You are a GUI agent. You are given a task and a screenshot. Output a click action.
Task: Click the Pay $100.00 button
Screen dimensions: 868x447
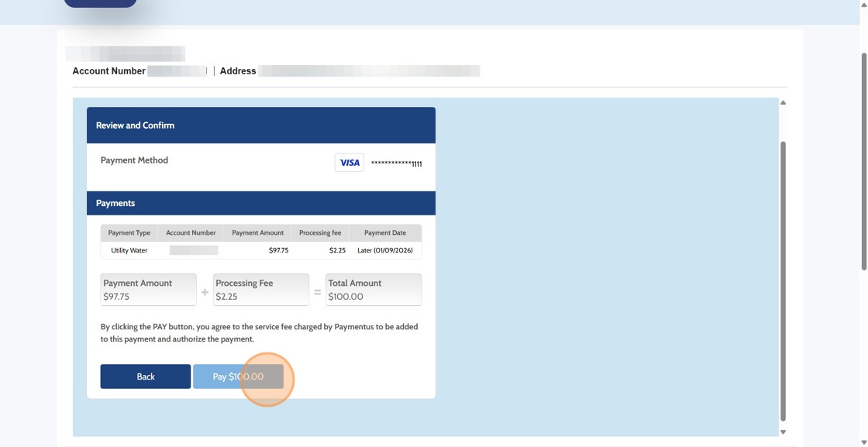(238, 376)
